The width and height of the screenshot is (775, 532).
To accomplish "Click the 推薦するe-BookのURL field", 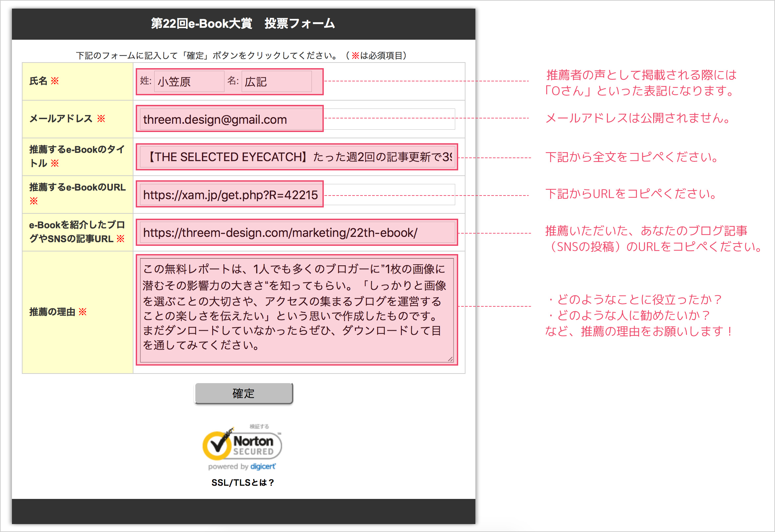I will pyautogui.click(x=230, y=195).
